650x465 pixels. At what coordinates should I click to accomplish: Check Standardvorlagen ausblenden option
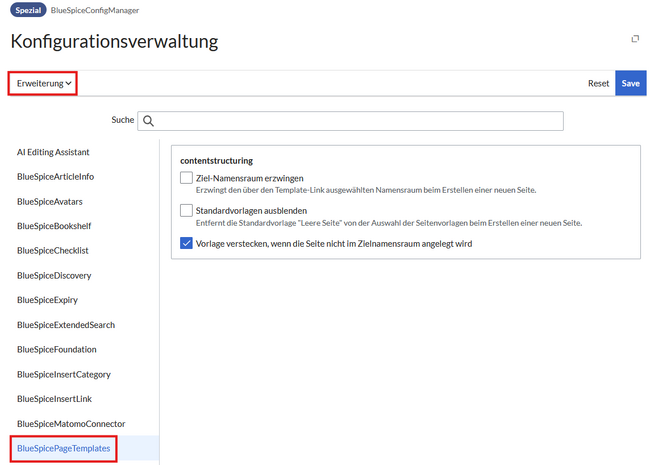point(186,211)
